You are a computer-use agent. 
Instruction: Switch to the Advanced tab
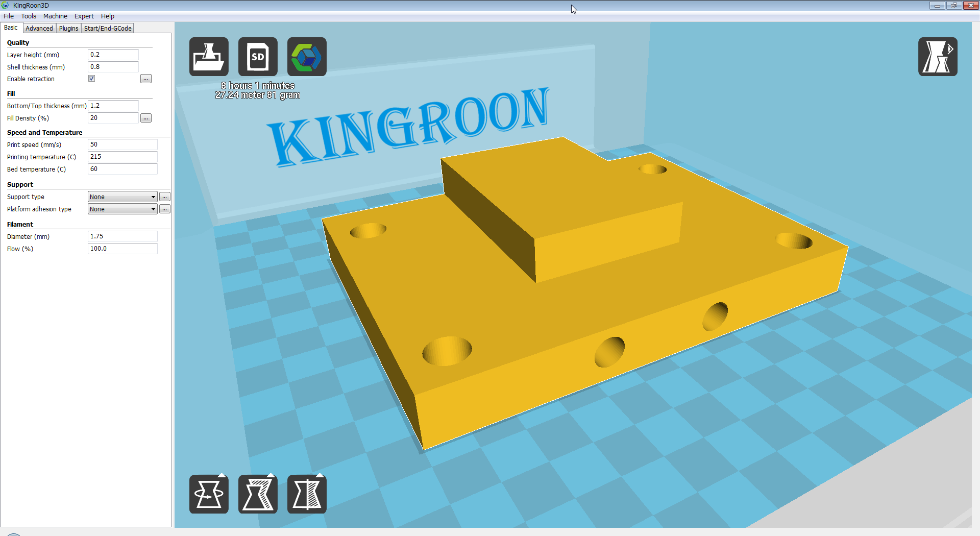pyautogui.click(x=39, y=29)
